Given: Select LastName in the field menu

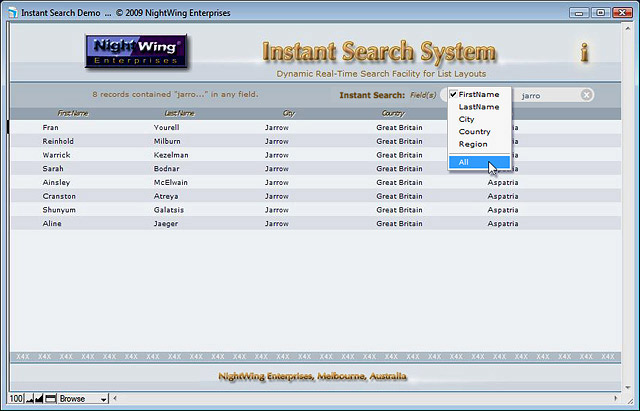Looking at the screenshot, I should point(479,107).
